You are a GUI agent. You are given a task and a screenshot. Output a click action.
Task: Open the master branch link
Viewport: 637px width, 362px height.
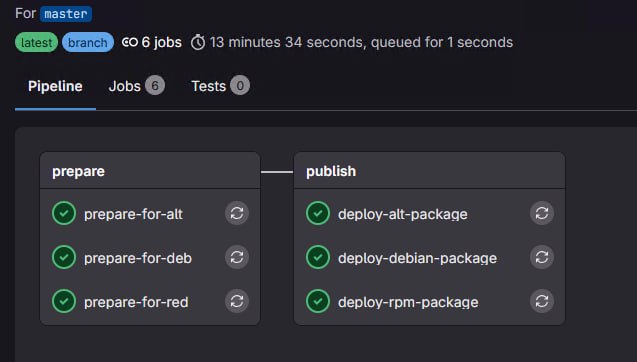pyautogui.click(x=66, y=14)
